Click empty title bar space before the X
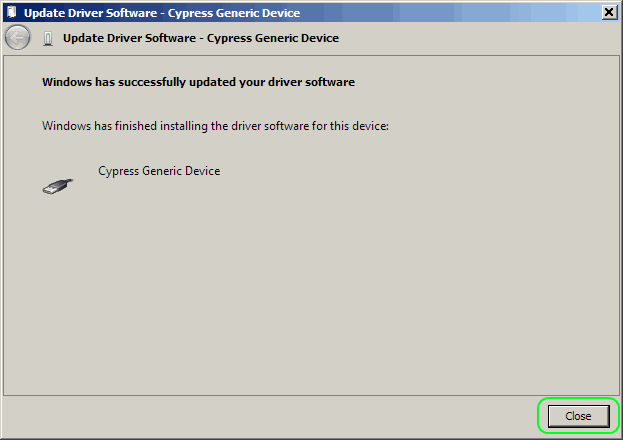The image size is (623, 440). pos(450,13)
